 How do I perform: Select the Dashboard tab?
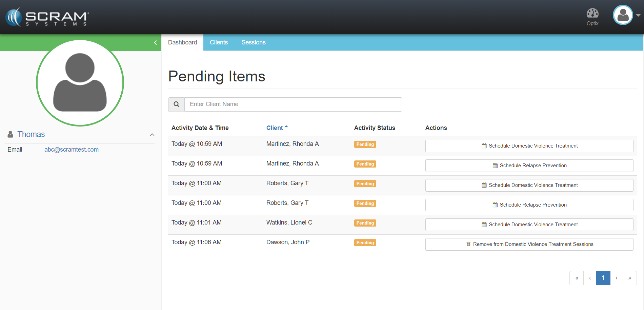[x=182, y=42]
